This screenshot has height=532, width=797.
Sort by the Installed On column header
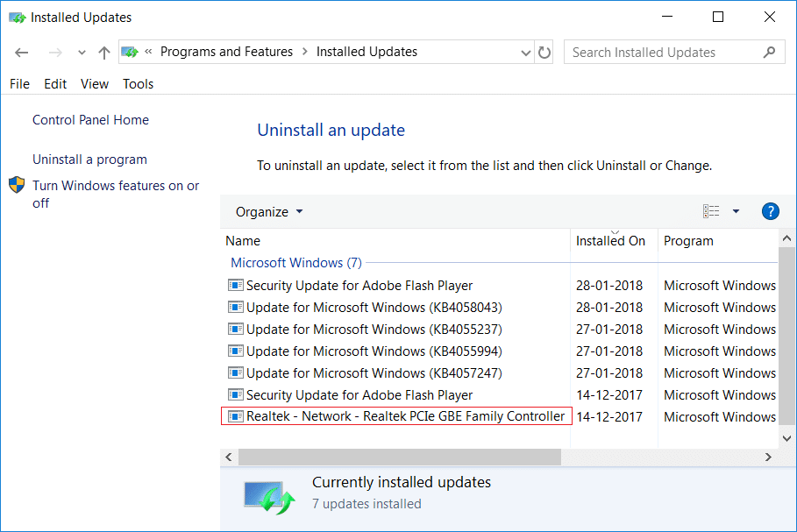610,241
